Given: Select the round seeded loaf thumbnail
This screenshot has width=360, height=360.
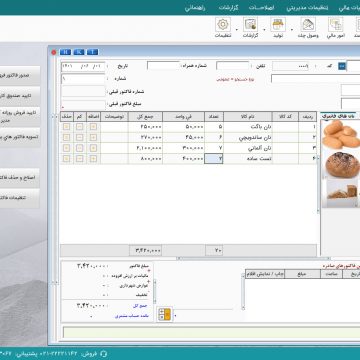Looking at the screenshot, I should coord(340,164).
